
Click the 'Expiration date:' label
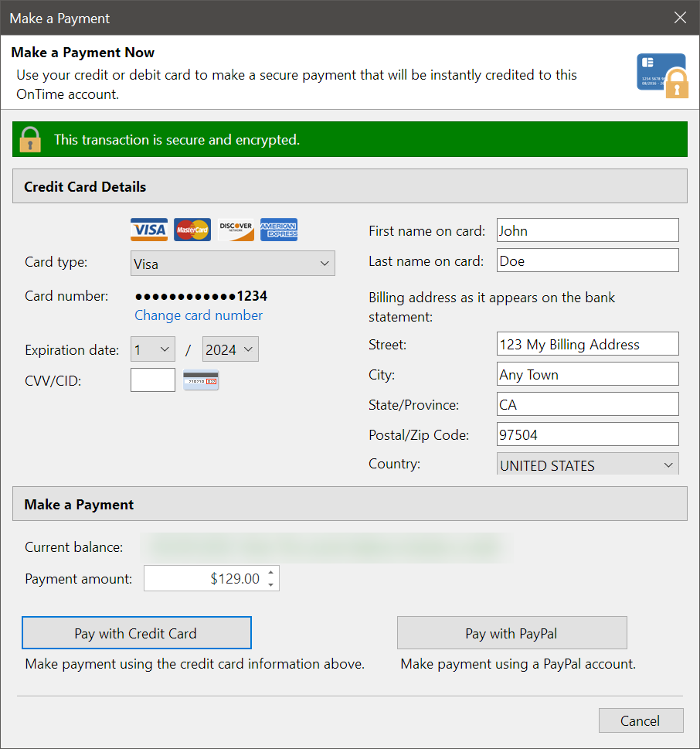[x=72, y=350]
